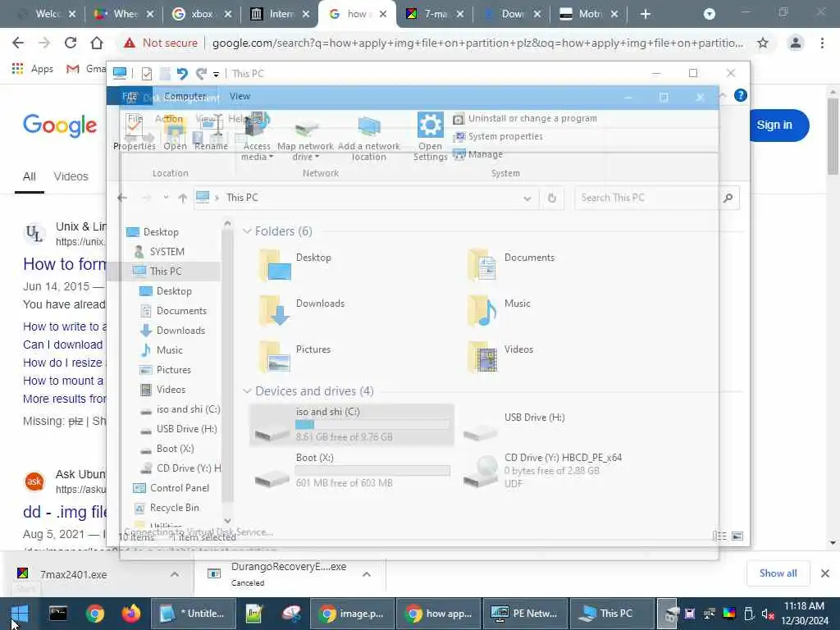Open the Videos search filter on Google
The image size is (840, 630).
(71, 176)
